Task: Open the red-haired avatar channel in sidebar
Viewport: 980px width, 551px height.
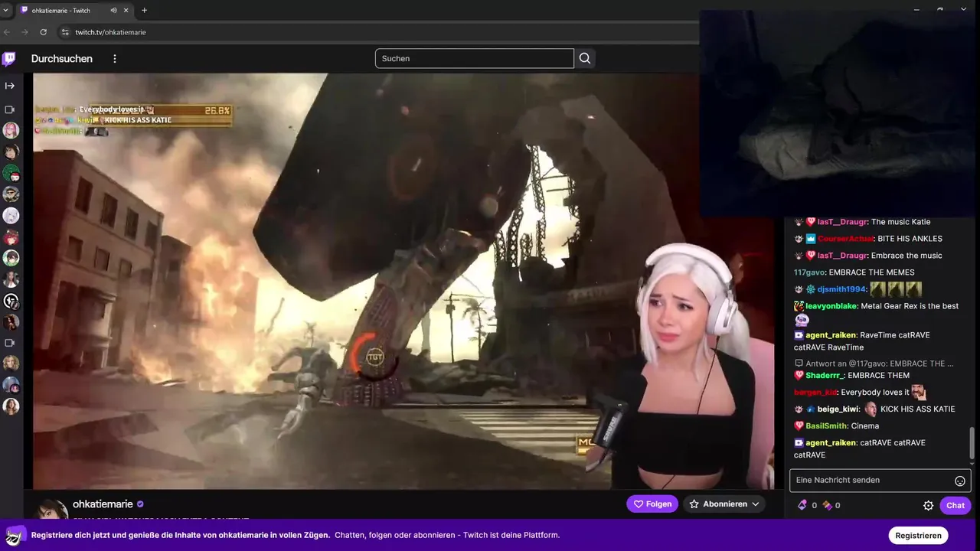Action: tap(11, 237)
